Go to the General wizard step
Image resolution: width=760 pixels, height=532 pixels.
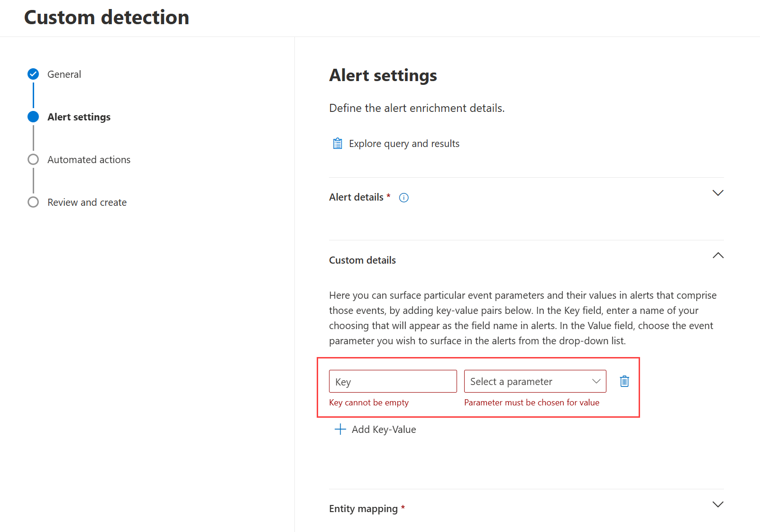(x=64, y=74)
